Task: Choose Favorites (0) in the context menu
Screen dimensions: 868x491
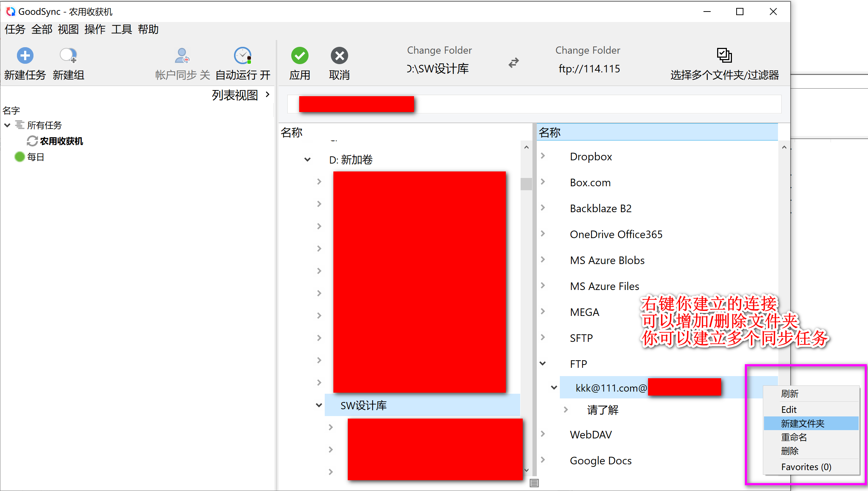Action: [811, 467]
